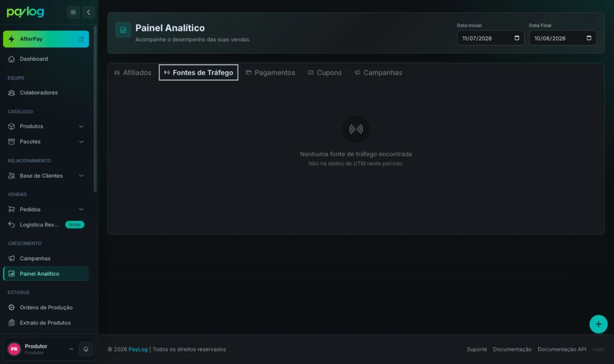The width and height of the screenshot is (614, 364).
Task: Open AfterPay external link icon
Action: (x=81, y=39)
